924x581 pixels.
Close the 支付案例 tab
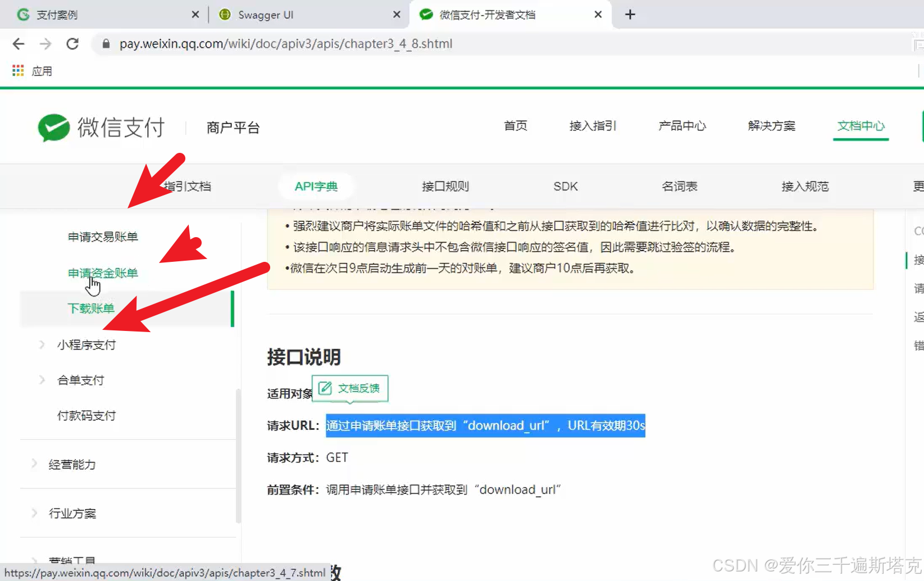click(x=195, y=15)
